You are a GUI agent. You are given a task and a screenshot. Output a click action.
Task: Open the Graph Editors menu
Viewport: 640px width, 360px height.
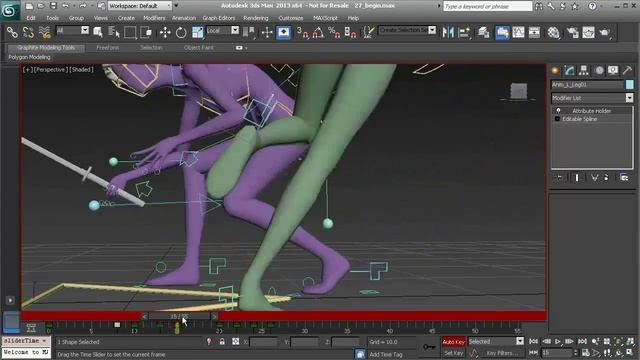tap(219, 18)
